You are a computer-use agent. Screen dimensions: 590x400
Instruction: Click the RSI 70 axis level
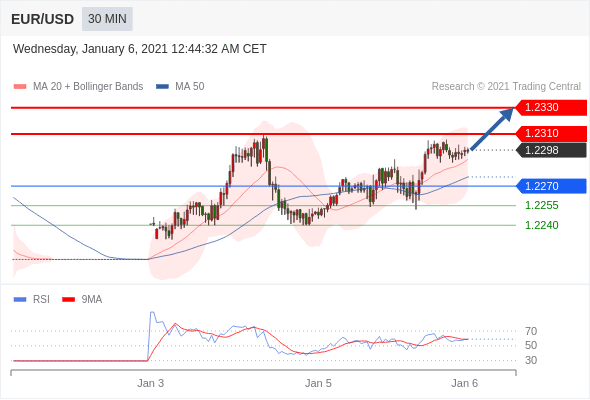click(531, 332)
